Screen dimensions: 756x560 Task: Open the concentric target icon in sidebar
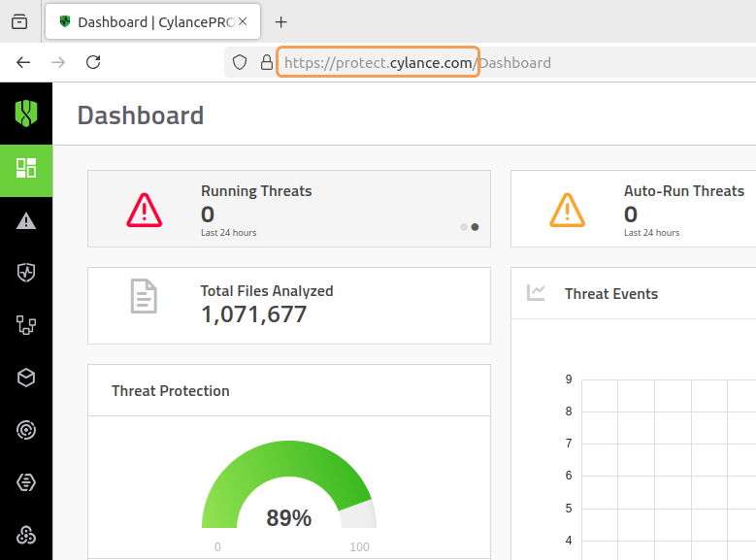[26, 430]
